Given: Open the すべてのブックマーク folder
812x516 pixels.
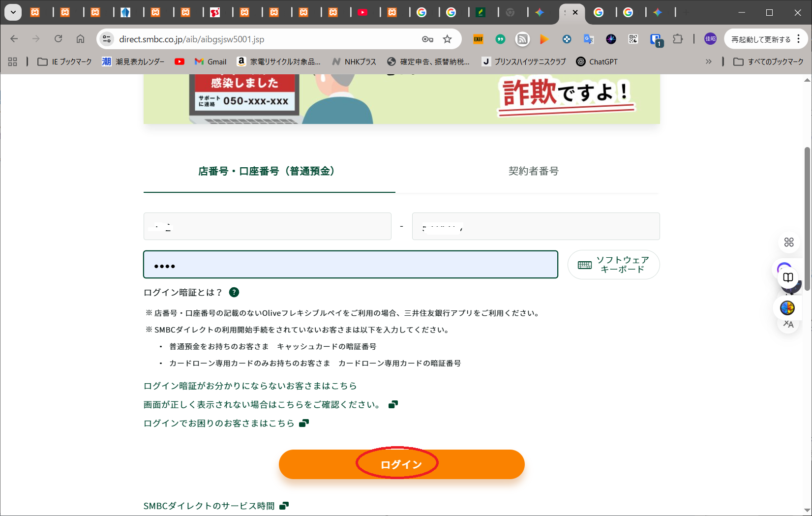Looking at the screenshot, I should (x=768, y=61).
